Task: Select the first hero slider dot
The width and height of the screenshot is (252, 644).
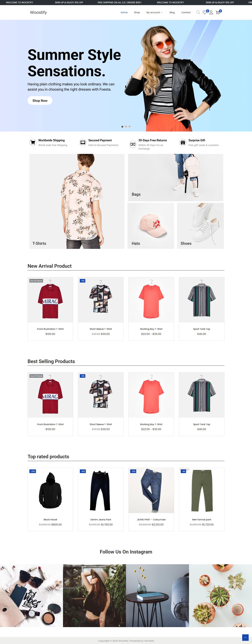Action: point(122,127)
